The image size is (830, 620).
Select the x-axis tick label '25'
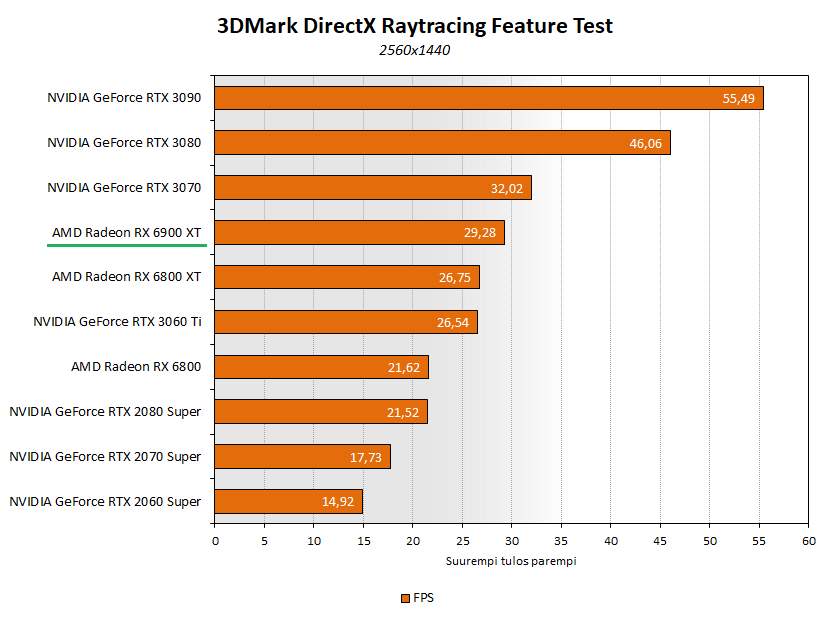click(463, 541)
